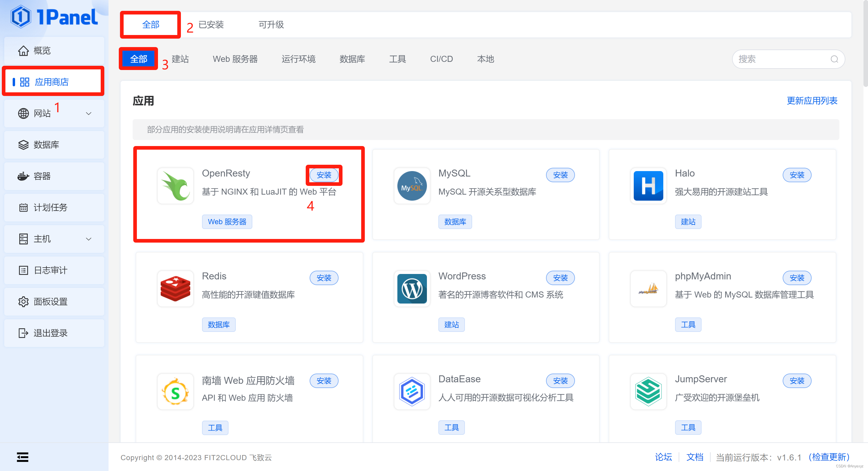This screenshot has width=868, height=471.
Task: Click JumpServer's 工具 tag
Action: tap(688, 427)
